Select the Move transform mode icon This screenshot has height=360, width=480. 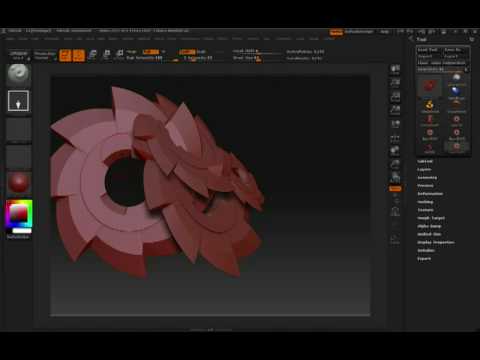pos(93,55)
